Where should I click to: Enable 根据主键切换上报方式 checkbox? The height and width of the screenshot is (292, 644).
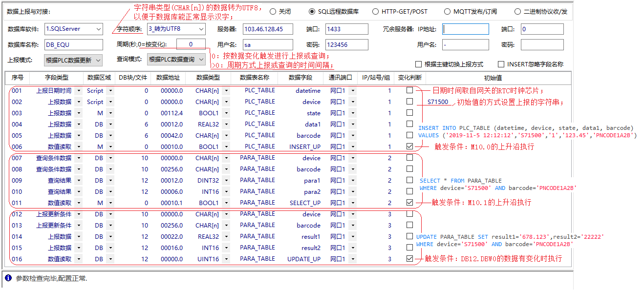pyautogui.click(x=418, y=64)
